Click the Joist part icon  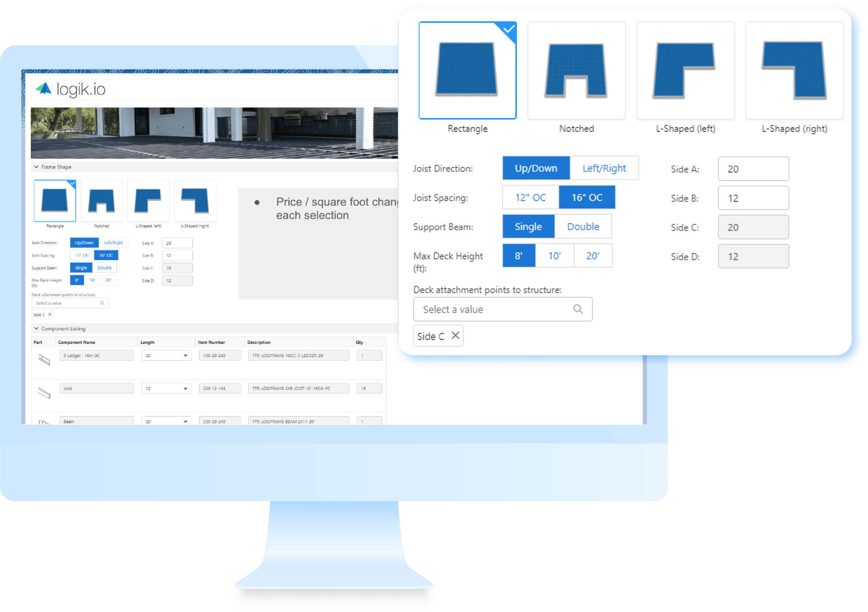tap(44, 392)
